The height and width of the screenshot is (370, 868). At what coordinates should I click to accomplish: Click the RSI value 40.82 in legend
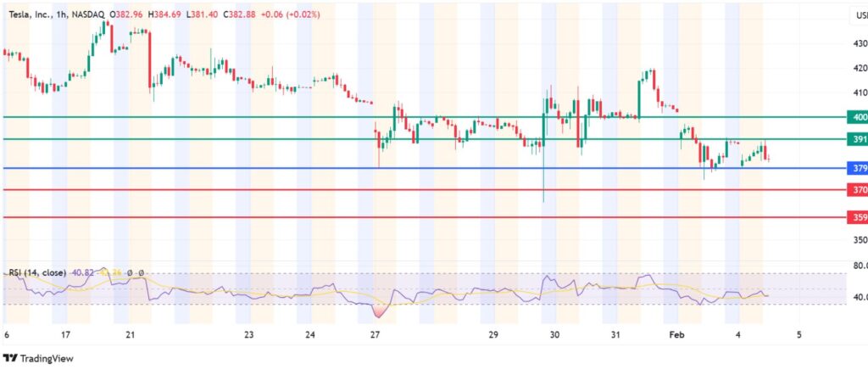pyautogui.click(x=82, y=272)
